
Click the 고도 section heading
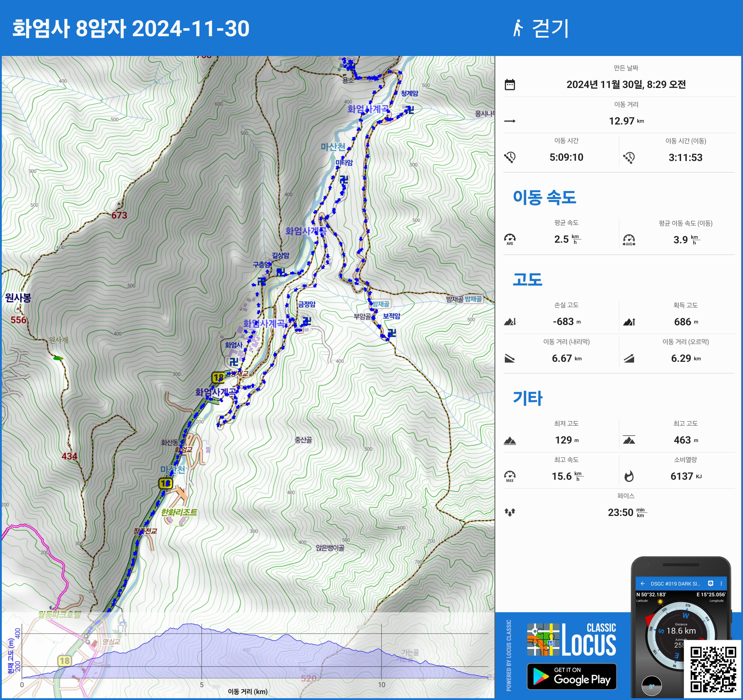tap(527, 280)
